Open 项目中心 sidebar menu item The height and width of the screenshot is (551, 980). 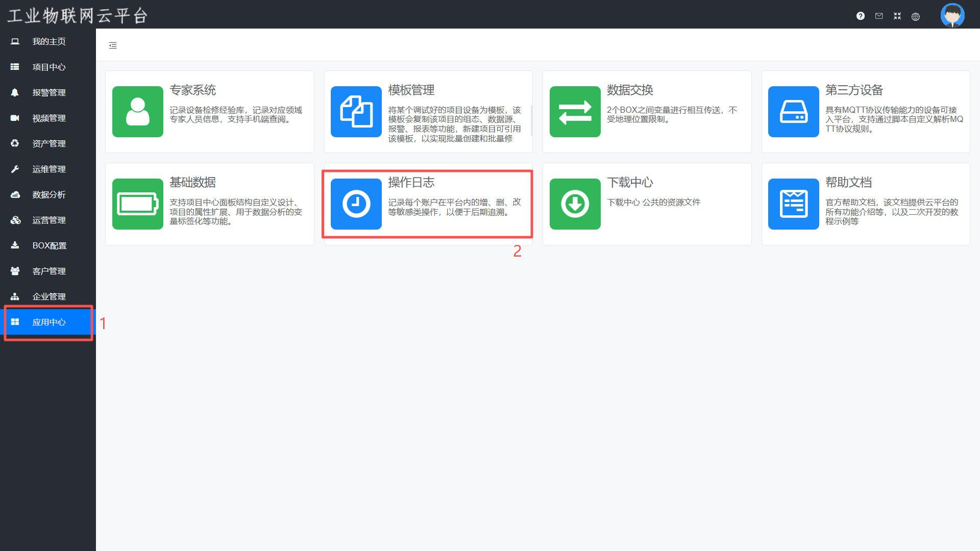48,67
